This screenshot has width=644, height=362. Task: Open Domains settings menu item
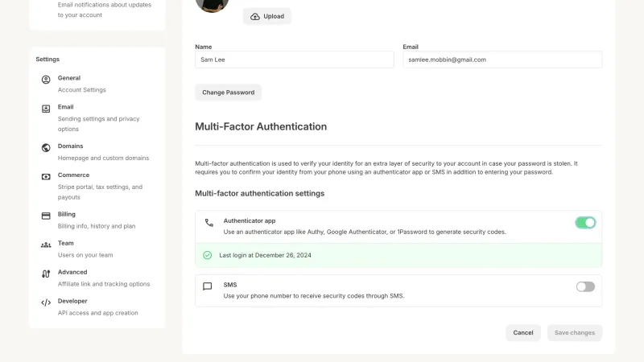click(x=97, y=152)
